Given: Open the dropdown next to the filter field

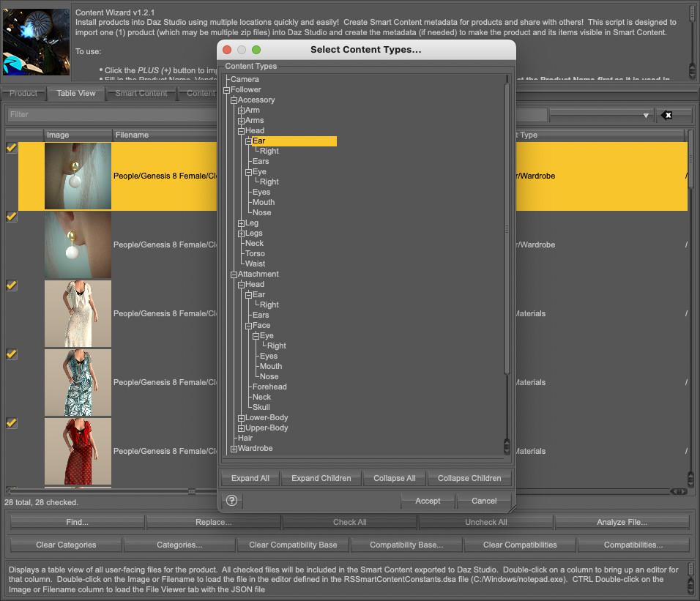Looking at the screenshot, I should (x=601, y=115).
